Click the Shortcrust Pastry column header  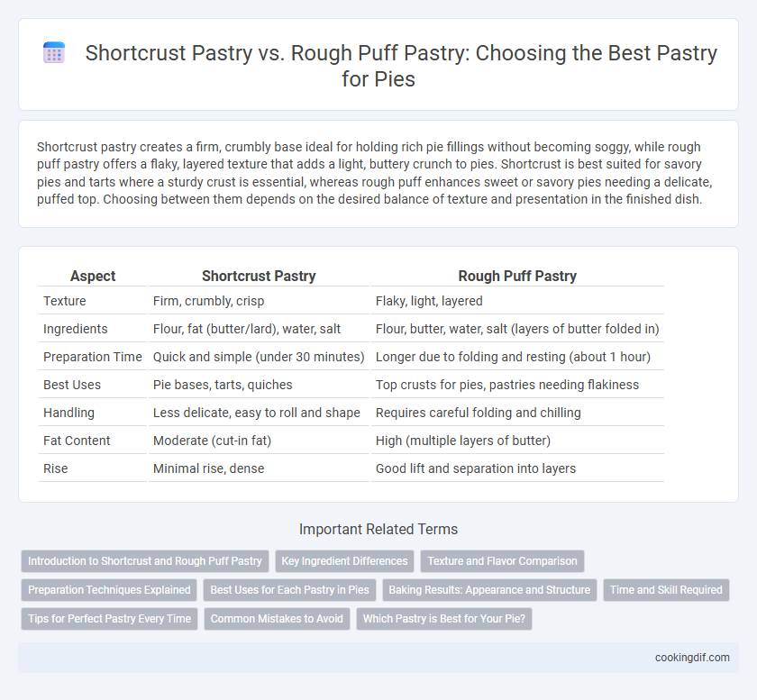259,276
